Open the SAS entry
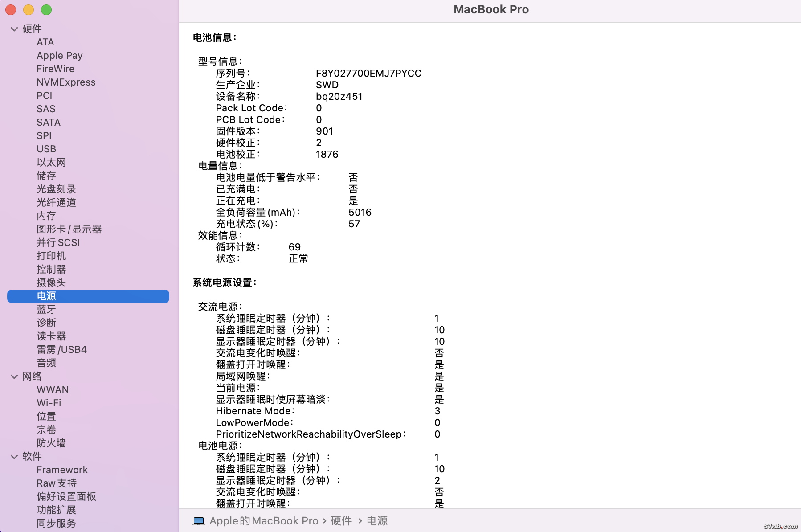The image size is (801, 532). pos(46,109)
